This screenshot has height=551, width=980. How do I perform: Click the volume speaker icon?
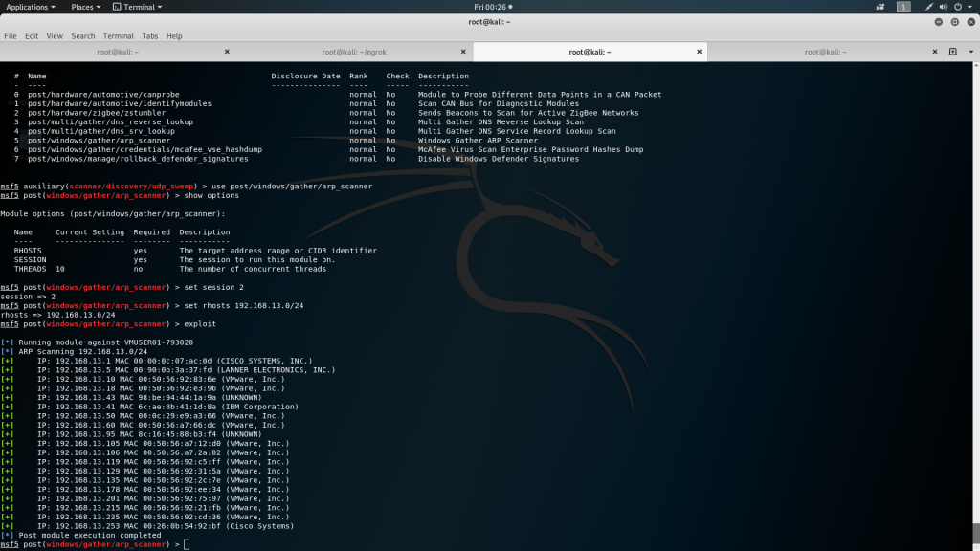[x=943, y=7]
